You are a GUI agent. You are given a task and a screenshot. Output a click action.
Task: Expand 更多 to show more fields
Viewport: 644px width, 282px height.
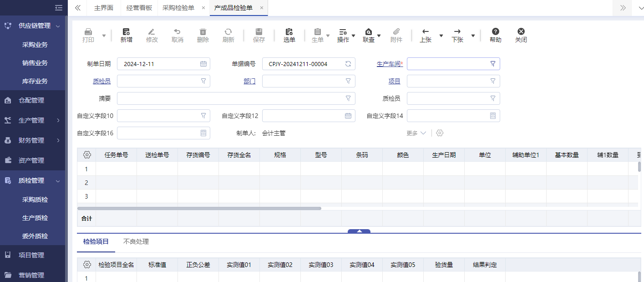pos(416,133)
